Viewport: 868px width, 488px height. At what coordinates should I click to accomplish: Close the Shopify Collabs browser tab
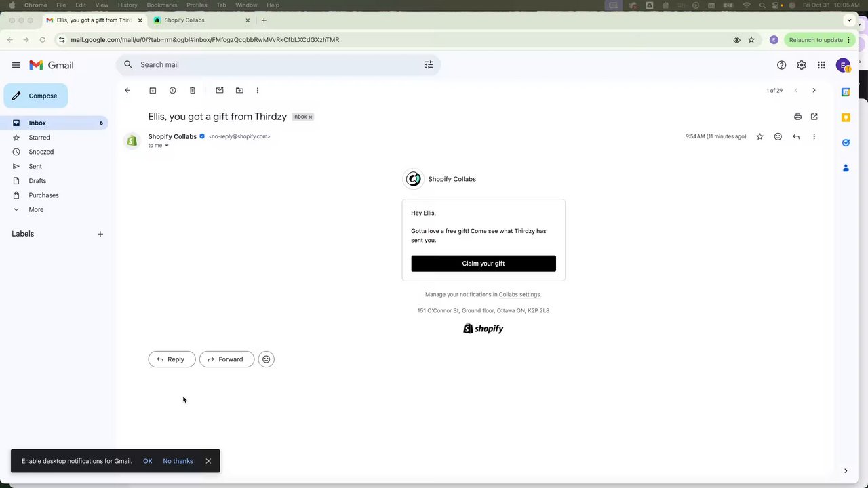point(248,20)
